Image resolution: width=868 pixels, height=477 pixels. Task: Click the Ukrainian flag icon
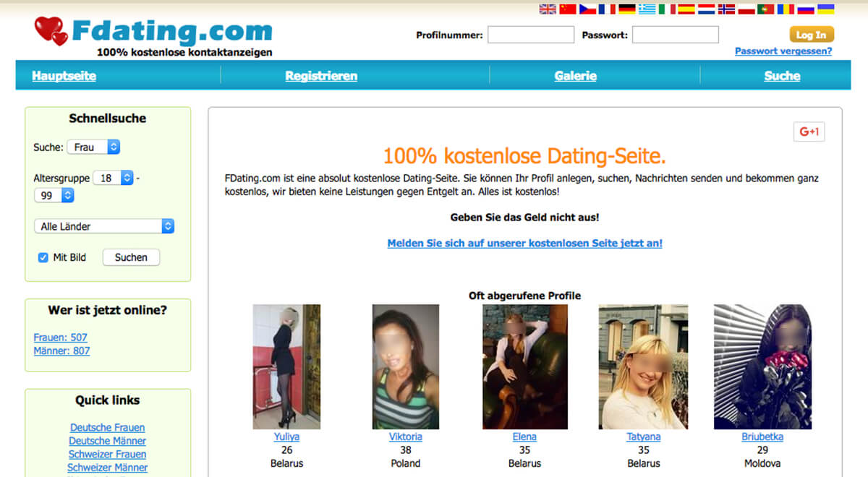coord(825,9)
